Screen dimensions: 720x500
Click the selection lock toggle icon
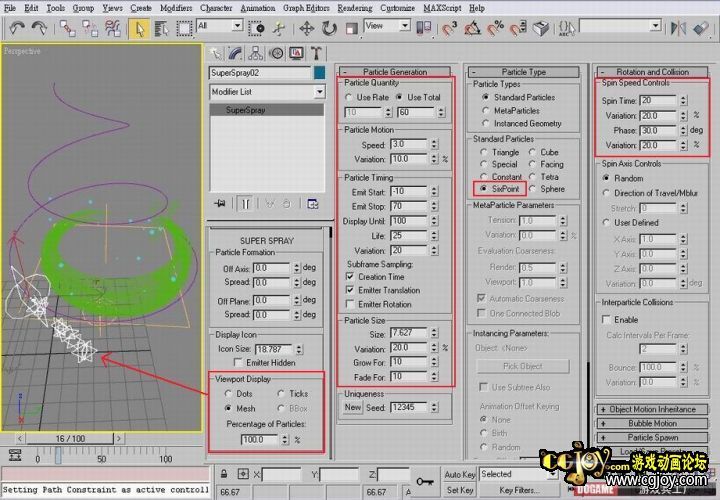click(224, 474)
